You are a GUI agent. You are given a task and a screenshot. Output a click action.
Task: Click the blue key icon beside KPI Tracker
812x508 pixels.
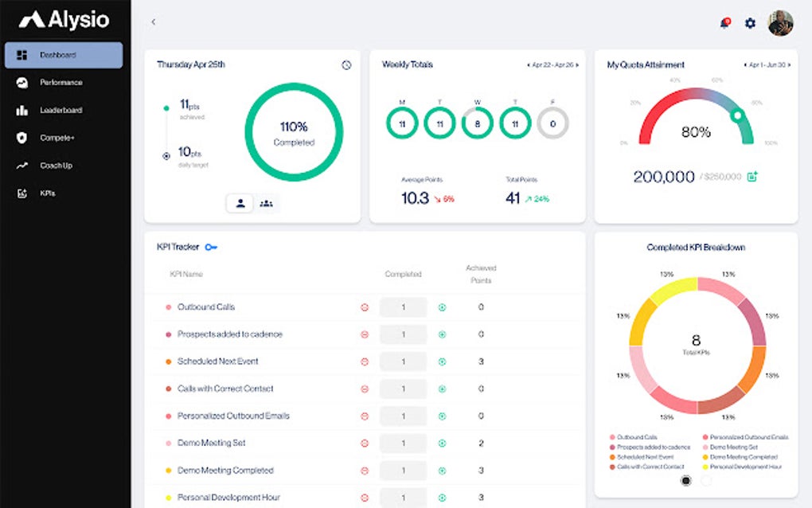click(x=210, y=247)
